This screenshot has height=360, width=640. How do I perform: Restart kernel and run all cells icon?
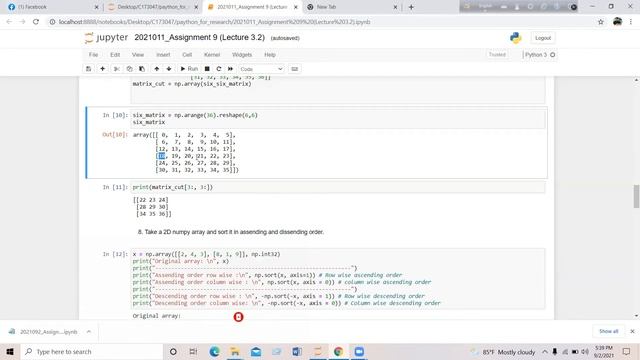coord(231,69)
